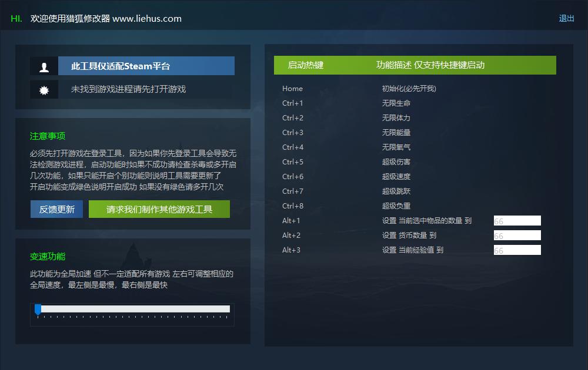Click the 变速功能 heading
The image size is (588, 370).
coord(48,257)
